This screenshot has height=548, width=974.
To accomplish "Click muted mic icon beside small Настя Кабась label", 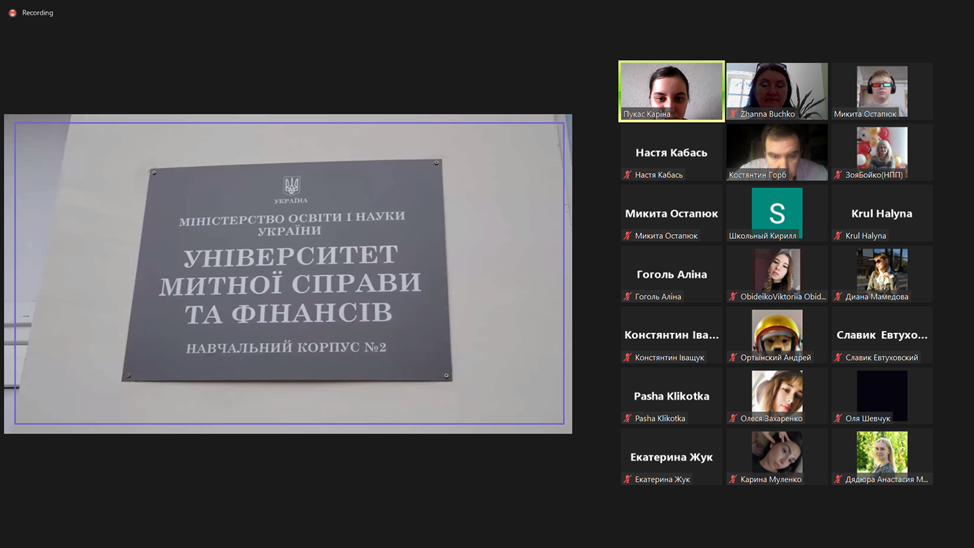I will (x=627, y=175).
